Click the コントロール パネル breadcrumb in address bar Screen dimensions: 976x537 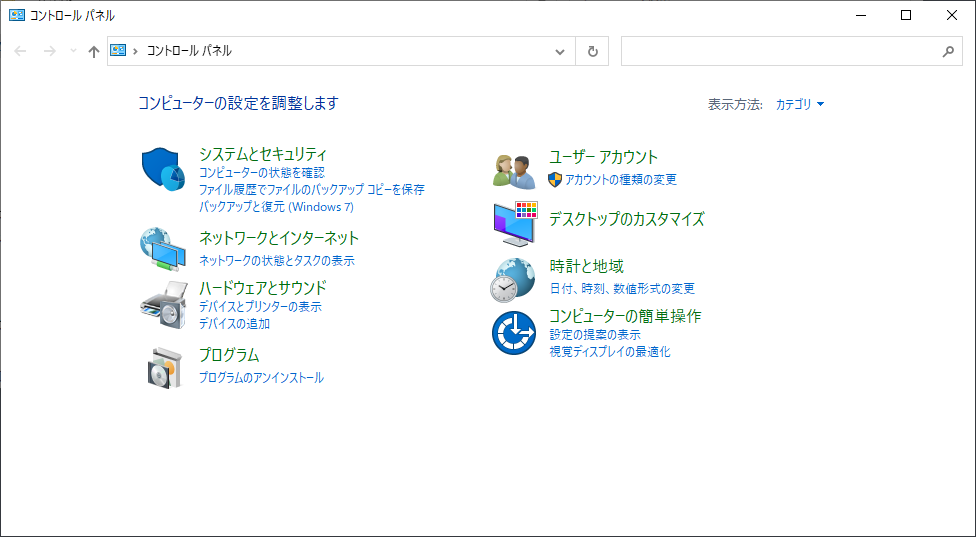189,51
